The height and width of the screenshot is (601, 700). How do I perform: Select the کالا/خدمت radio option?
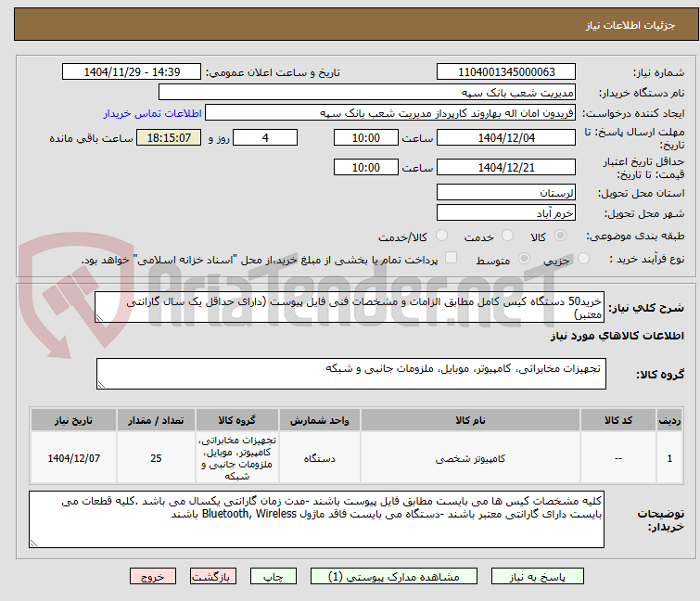(441, 236)
